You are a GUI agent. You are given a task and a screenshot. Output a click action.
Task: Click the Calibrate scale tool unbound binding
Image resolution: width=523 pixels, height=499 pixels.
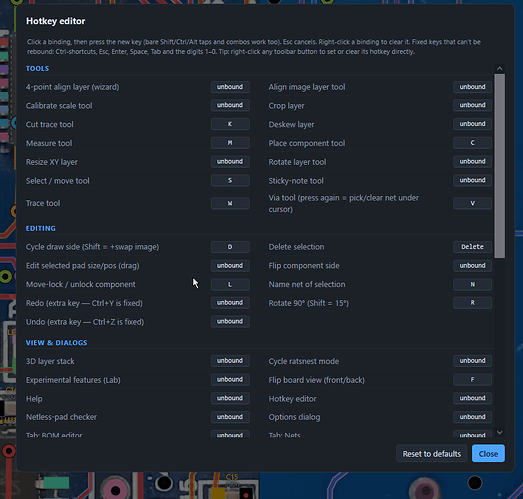230,105
